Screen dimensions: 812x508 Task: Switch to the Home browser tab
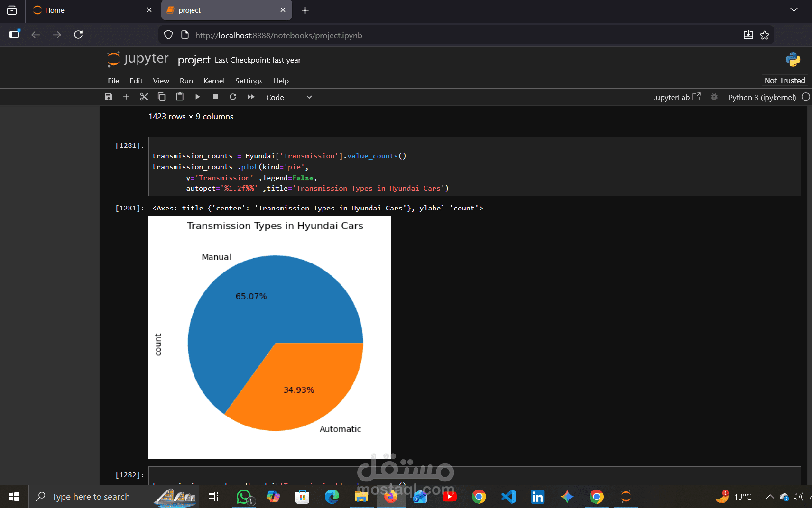[54, 10]
